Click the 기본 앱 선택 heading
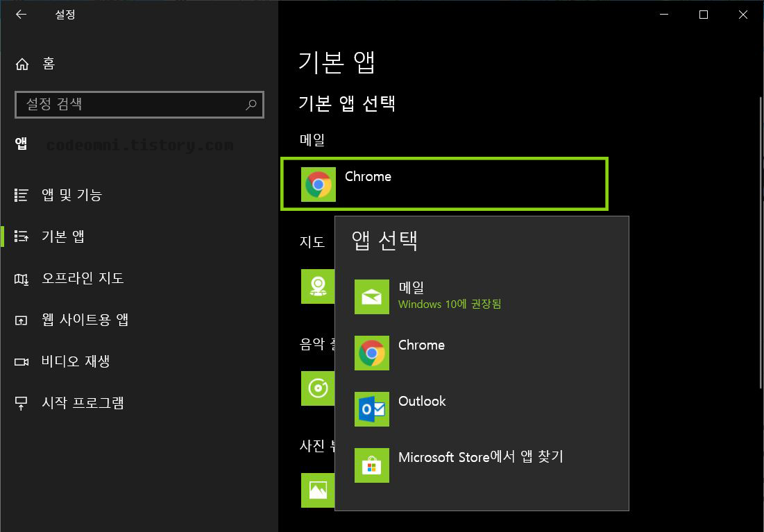This screenshot has height=532, width=764. pos(346,103)
